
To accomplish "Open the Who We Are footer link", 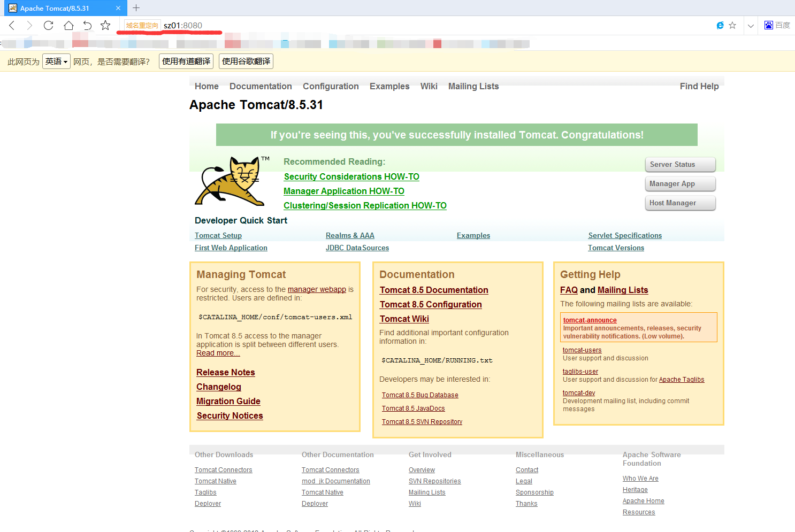I will point(640,479).
